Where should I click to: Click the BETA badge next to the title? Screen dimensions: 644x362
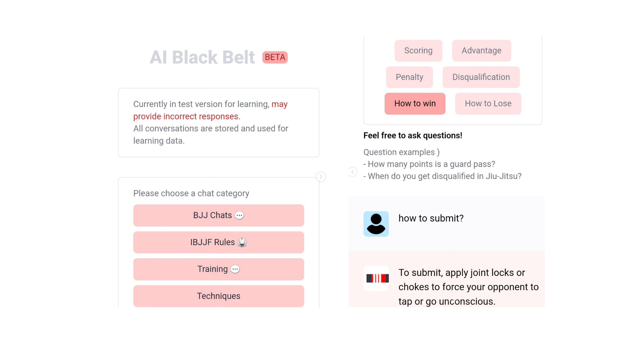point(275,57)
